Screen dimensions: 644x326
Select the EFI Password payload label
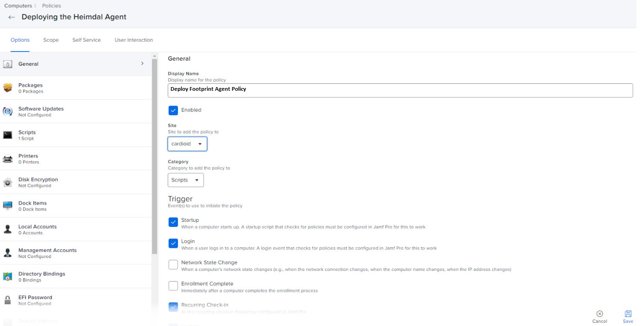point(35,298)
